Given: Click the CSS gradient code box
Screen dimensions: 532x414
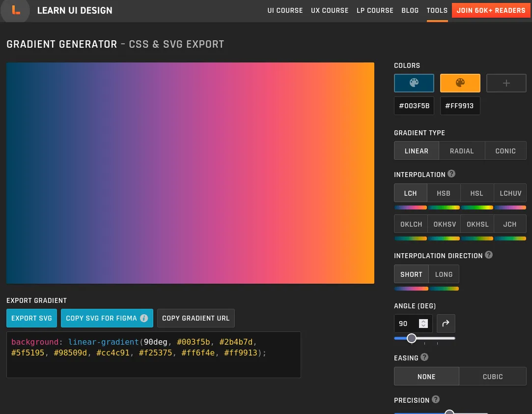Looking at the screenshot, I should [154, 355].
